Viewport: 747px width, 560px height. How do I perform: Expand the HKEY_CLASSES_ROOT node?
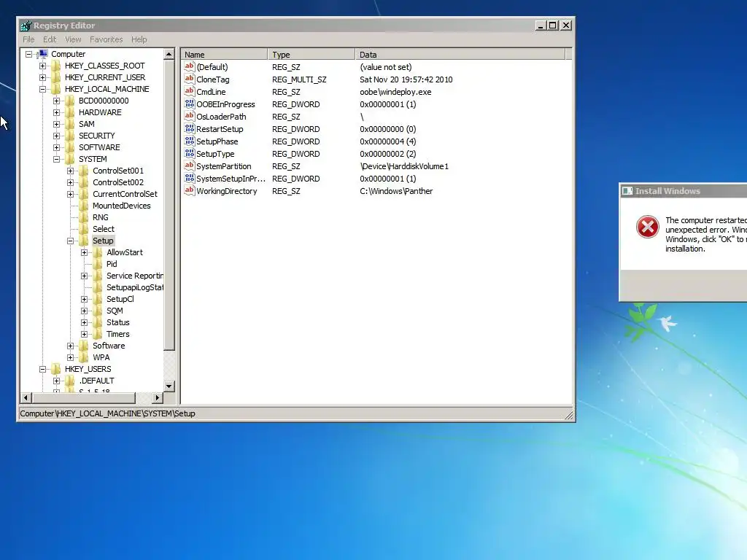pos(42,66)
